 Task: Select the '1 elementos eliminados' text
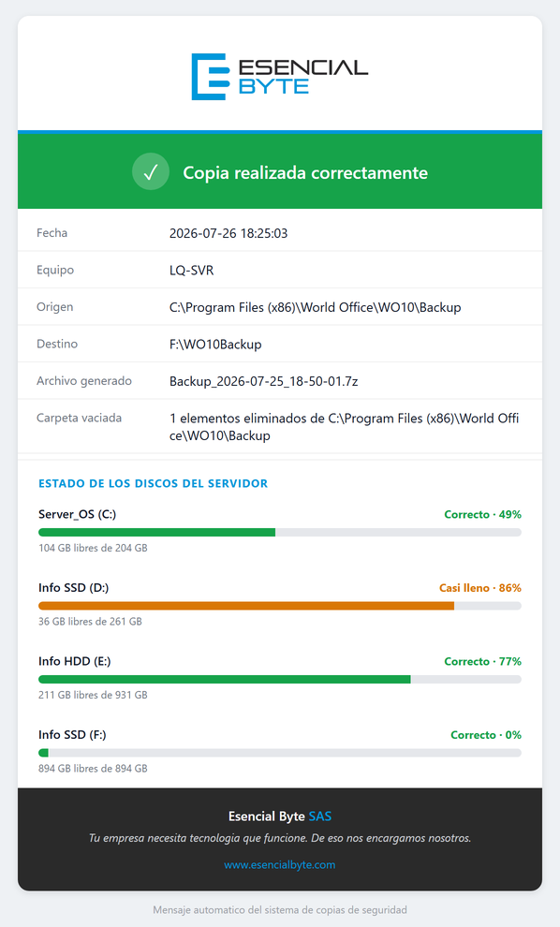(345, 427)
